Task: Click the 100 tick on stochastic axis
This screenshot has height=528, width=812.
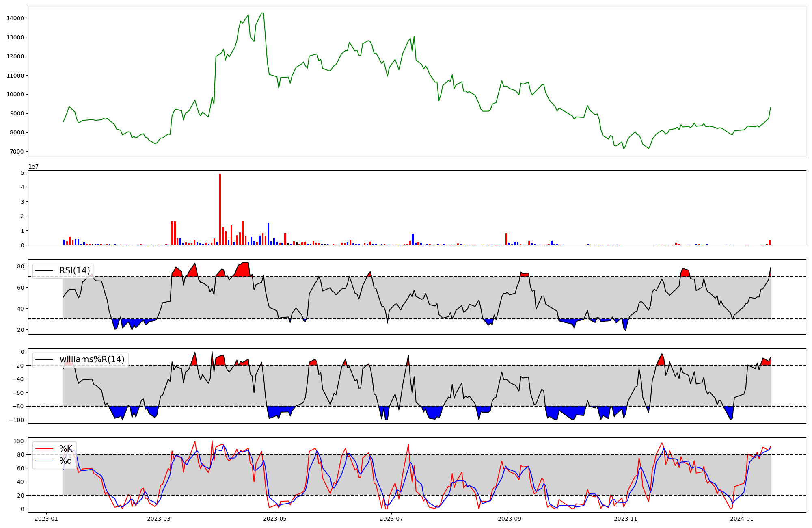Action: tap(19, 441)
